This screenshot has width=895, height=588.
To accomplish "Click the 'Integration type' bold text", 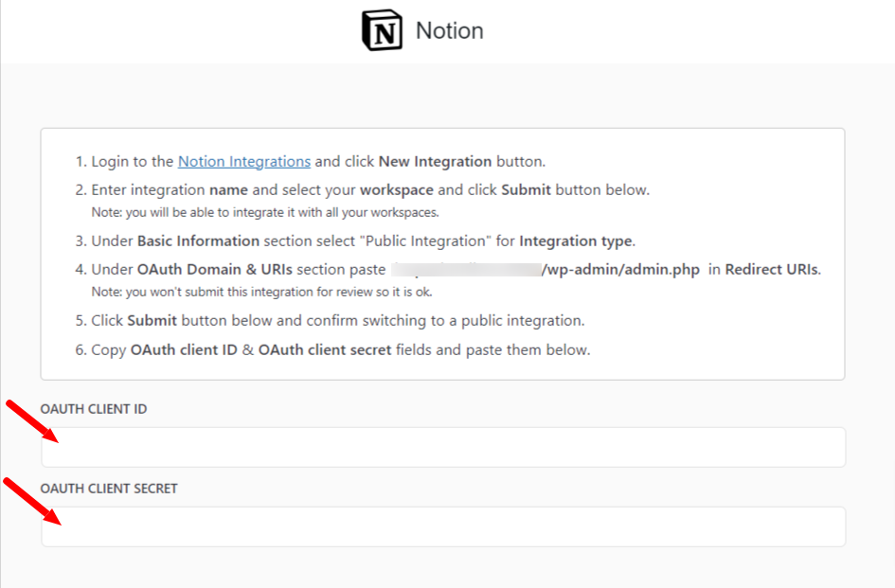I will (576, 241).
